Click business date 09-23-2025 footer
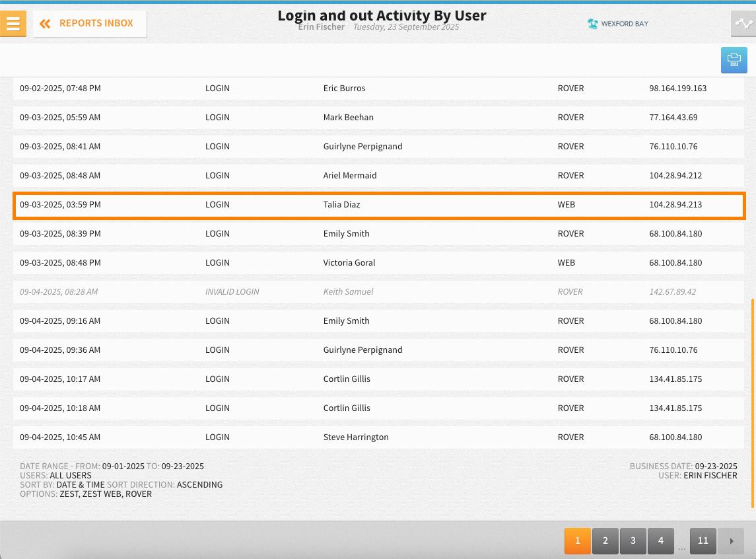The width and height of the screenshot is (756, 559). 716,466
